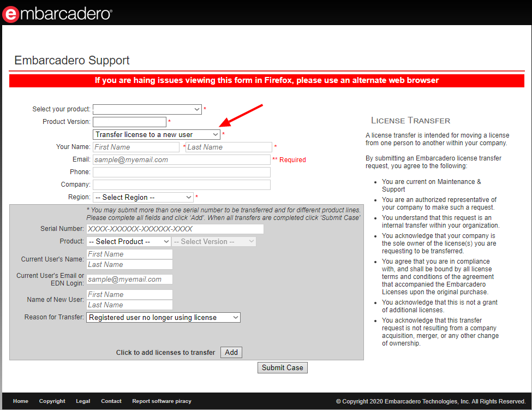Viewport: 532px width, 410px height.
Task: Click the Current User's Email or EDN Login field
Action: (129, 279)
